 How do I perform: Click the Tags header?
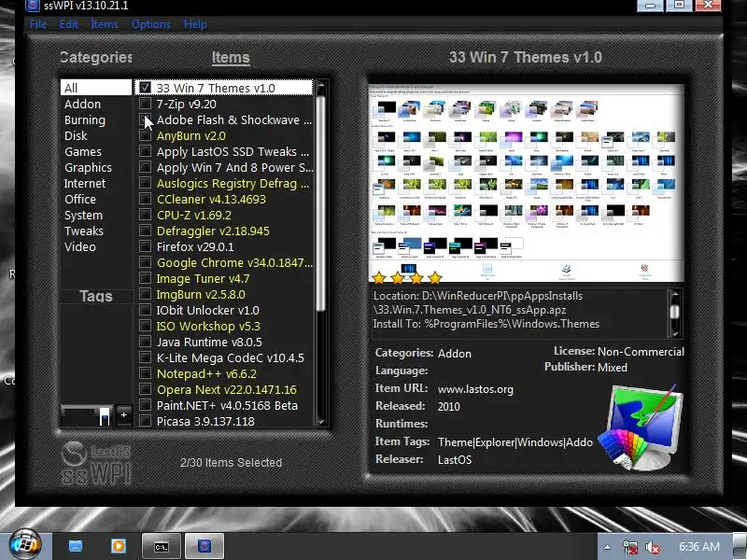96,296
